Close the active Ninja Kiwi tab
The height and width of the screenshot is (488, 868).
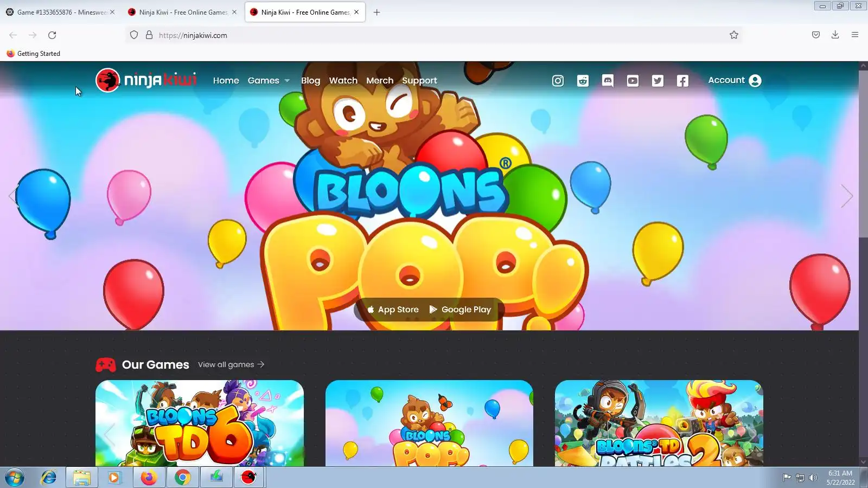pos(356,12)
